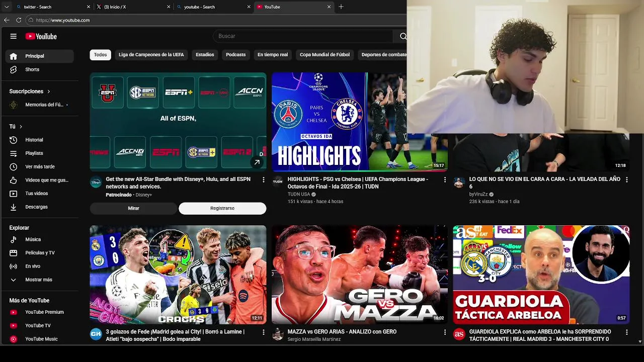This screenshot has height=362, width=644.
Task: Select the Podcasts filter chip
Action: [x=235, y=55]
